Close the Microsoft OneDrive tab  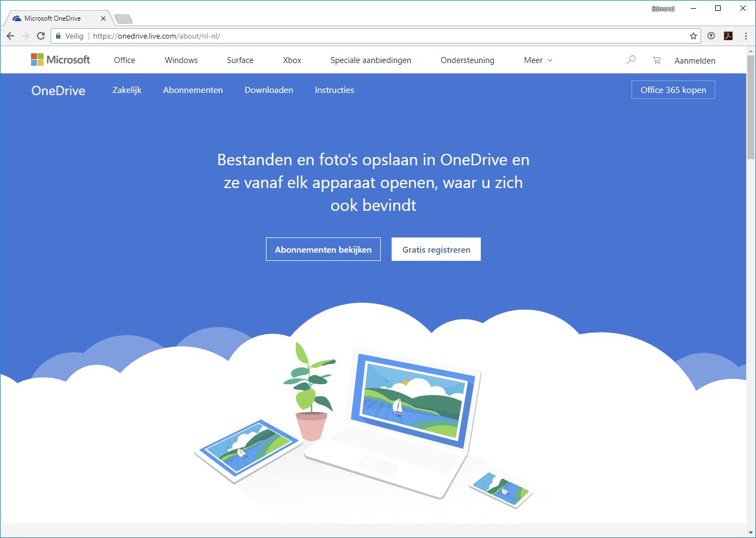[x=103, y=18]
